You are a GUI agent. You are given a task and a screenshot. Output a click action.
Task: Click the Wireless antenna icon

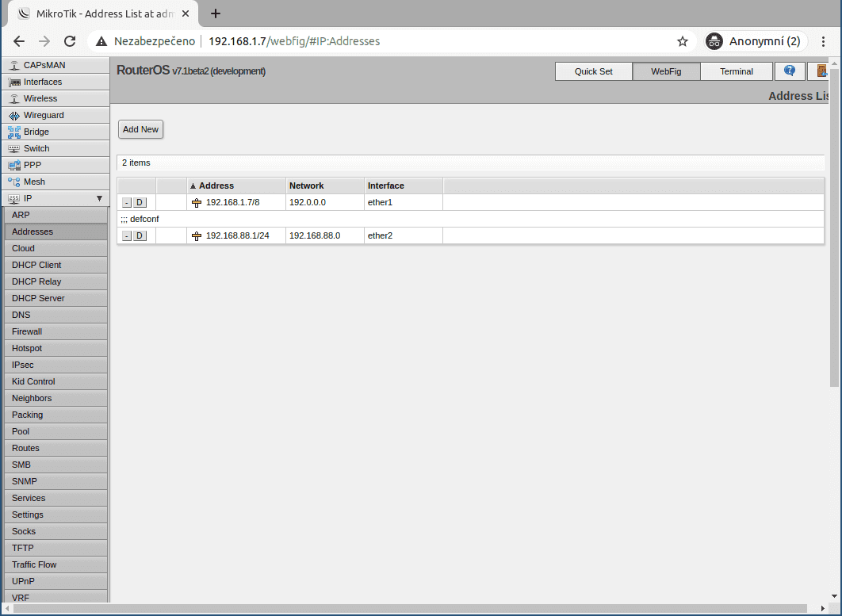coord(14,99)
